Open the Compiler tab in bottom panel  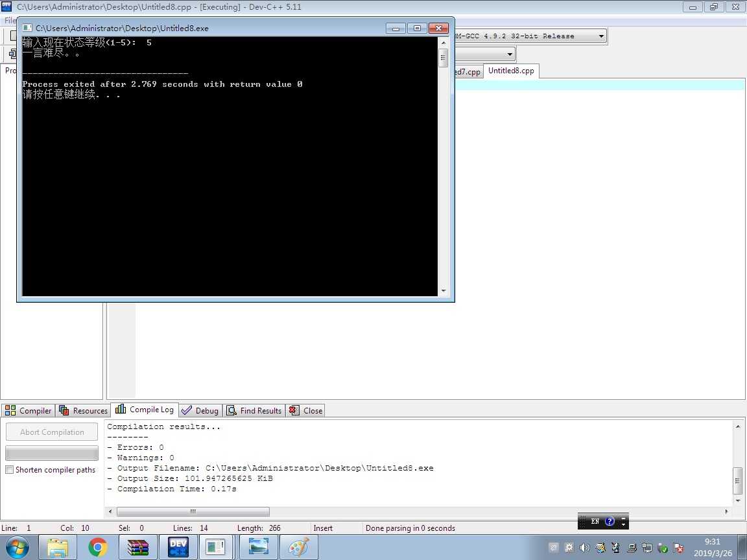pos(28,410)
